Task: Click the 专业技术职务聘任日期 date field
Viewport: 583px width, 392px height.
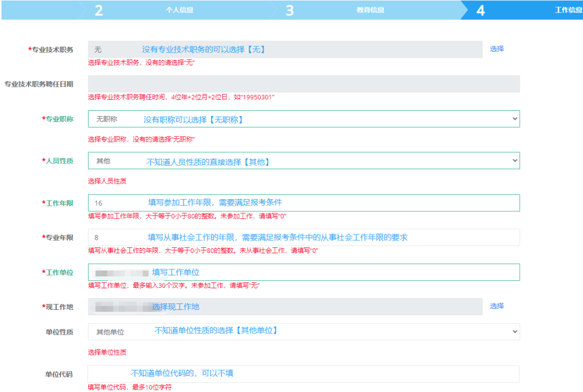Action: (303, 84)
